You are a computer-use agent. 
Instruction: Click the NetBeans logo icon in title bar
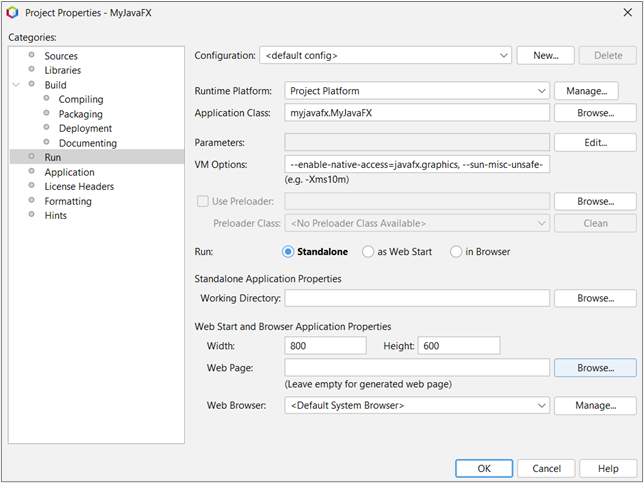(x=12, y=13)
